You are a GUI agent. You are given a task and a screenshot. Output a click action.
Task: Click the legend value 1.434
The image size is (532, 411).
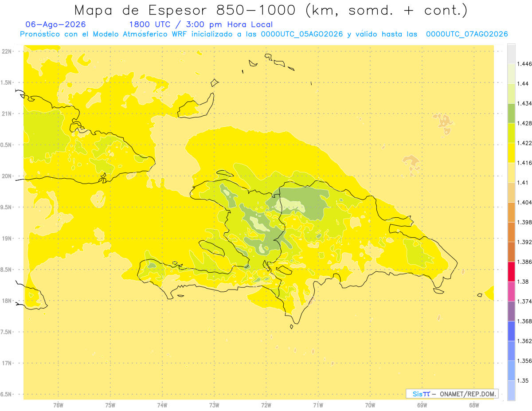pos(524,103)
